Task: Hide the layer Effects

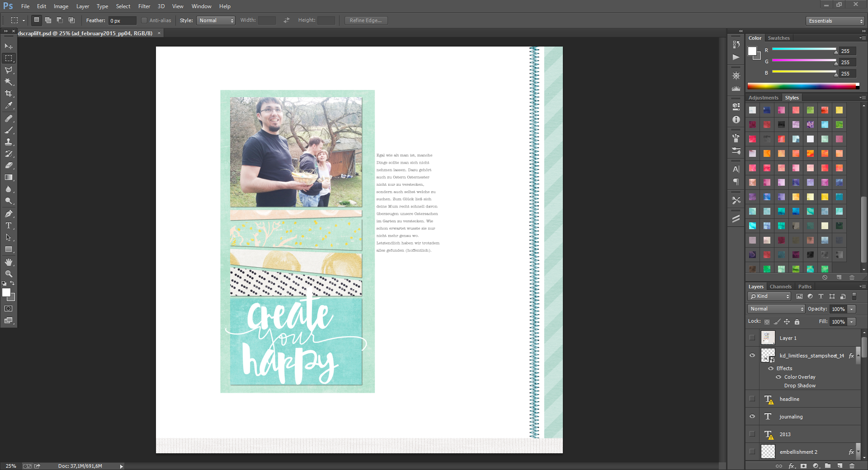Action: 771,368
